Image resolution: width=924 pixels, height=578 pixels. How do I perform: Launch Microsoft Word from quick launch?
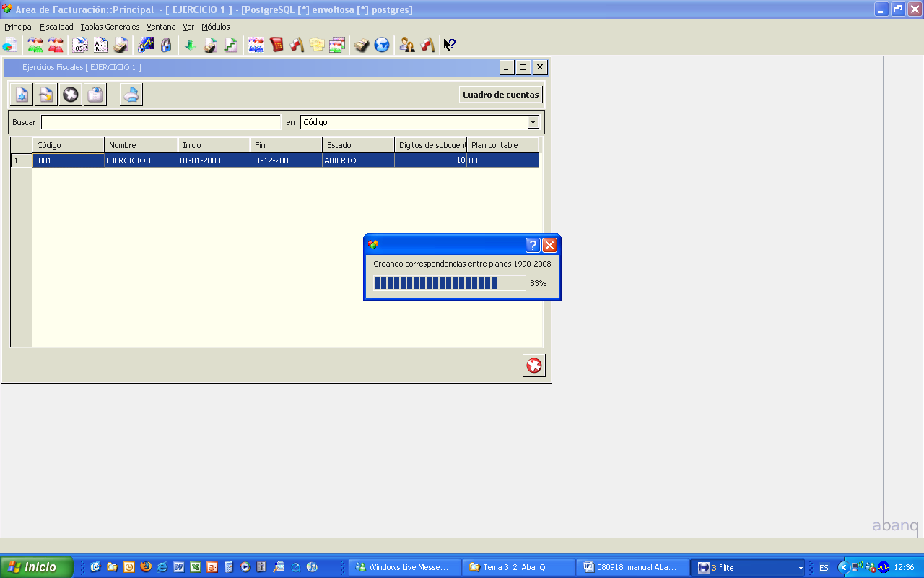coord(179,567)
